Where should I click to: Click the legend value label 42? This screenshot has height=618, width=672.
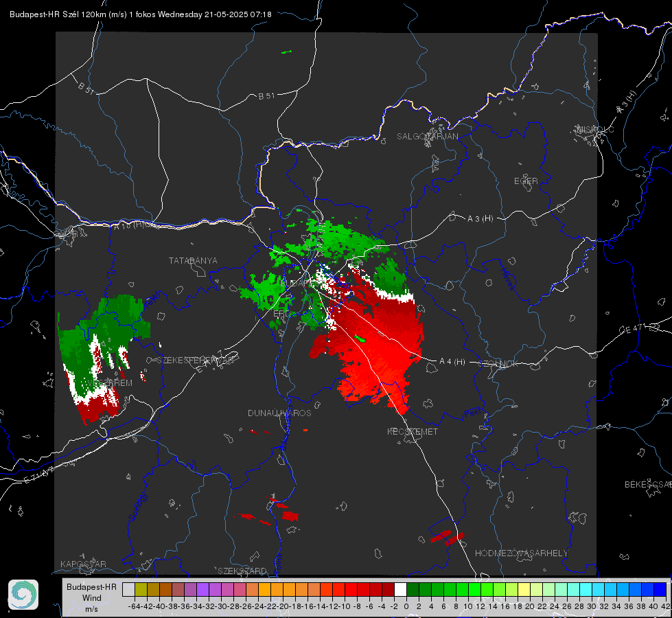pos(665,606)
